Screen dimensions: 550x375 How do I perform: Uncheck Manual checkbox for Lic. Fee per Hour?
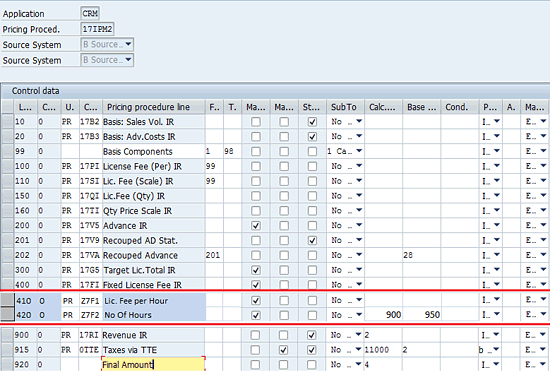pos(256,301)
